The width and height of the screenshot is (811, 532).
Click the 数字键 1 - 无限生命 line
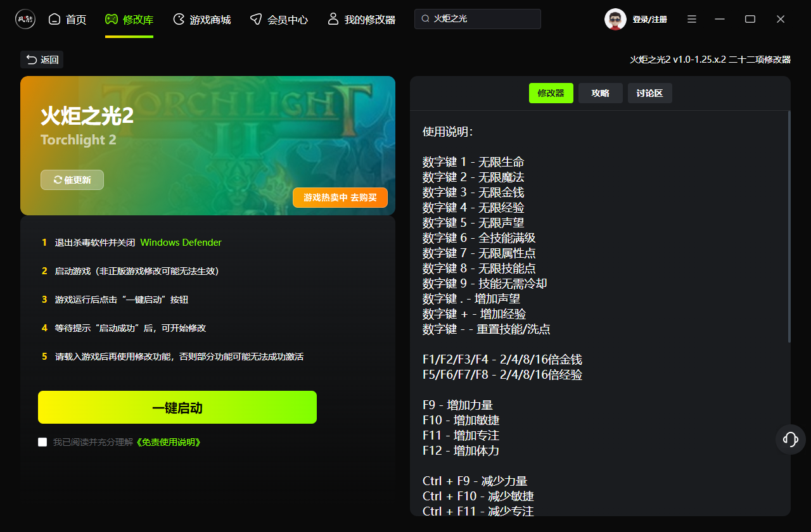pyautogui.click(x=473, y=162)
